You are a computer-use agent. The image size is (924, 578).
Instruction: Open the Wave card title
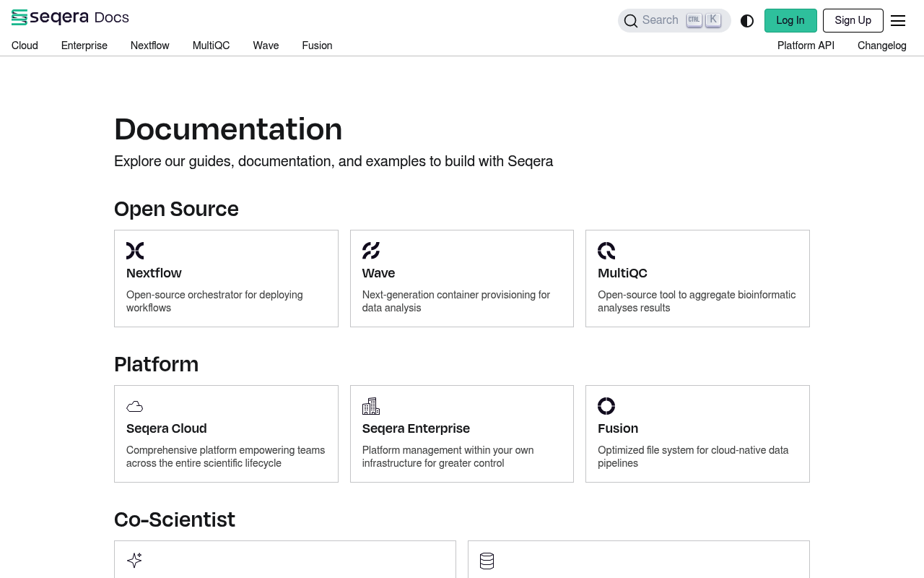(x=379, y=273)
